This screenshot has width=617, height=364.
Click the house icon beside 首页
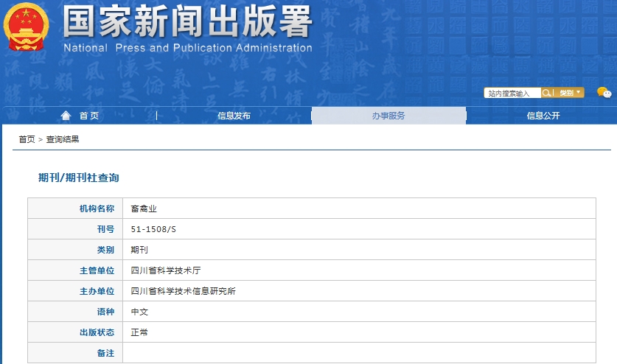(x=66, y=116)
